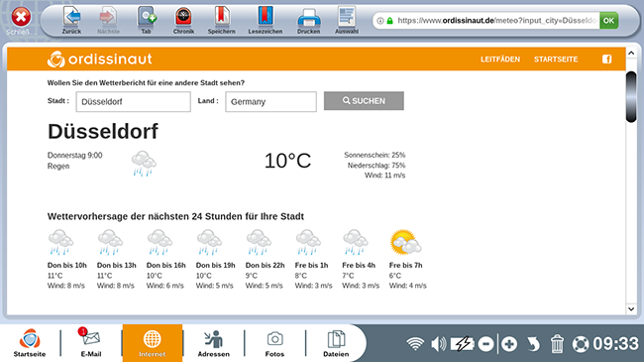
Task: Open E-Mail in bottom bar
Action: [x=91, y=343]
